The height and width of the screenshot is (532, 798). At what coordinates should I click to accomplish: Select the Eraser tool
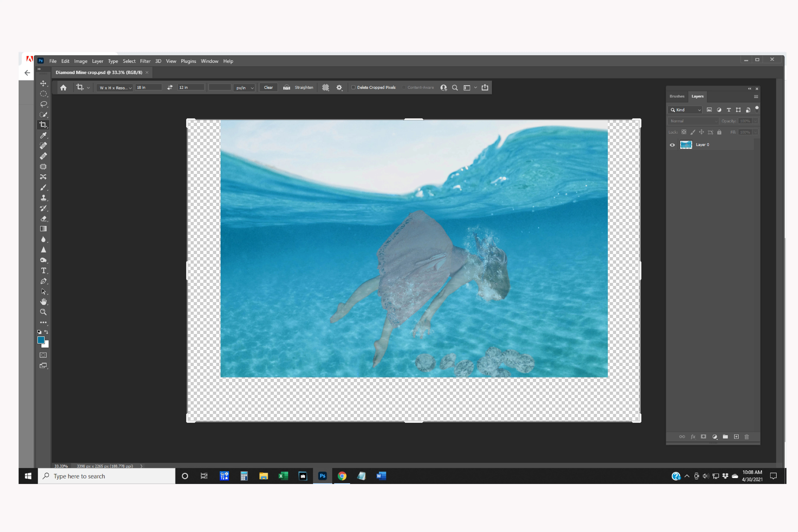coord(43,219)
